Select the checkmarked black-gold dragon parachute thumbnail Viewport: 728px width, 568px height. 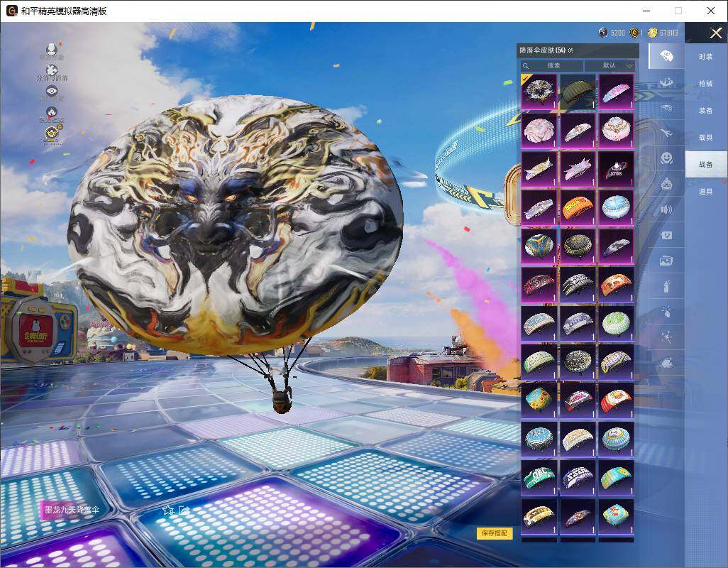(x=539, y=92)
